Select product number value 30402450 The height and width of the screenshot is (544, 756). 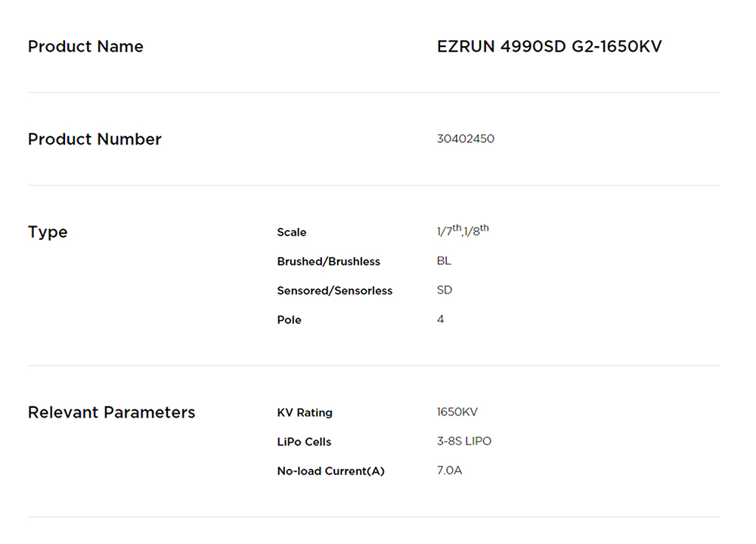[466, 139]
